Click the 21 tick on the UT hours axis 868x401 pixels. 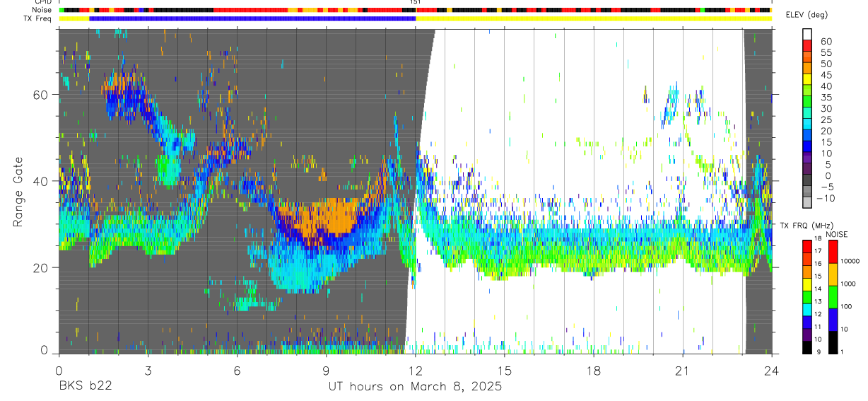coord(683,371)
